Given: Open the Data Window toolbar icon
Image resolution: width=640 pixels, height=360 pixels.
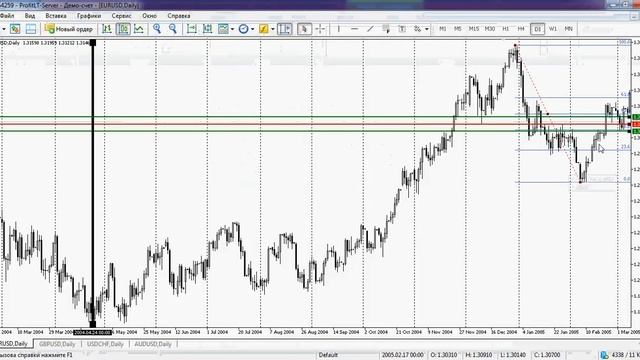Looking at the screenshot, I should pos(31,29).
